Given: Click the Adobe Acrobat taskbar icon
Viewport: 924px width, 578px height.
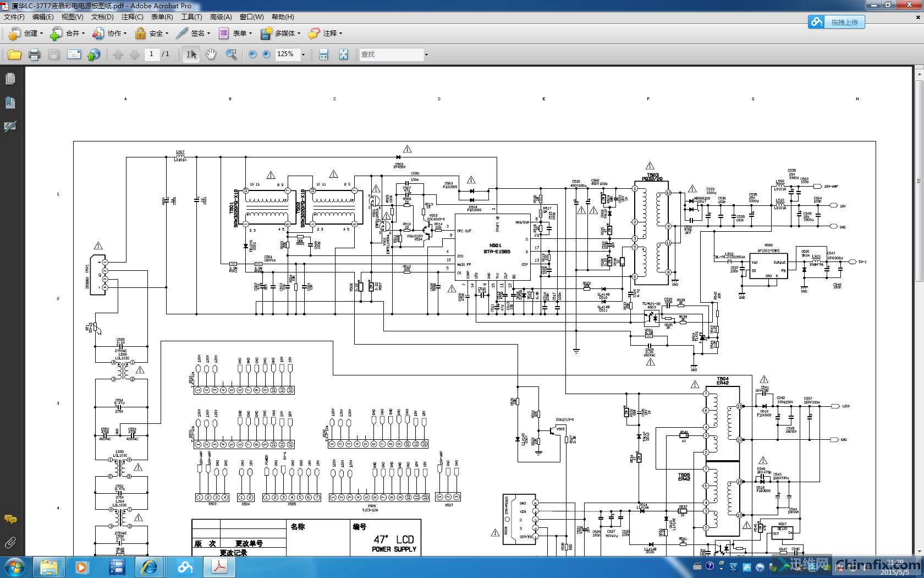Looking at the screenshot, I should pos(220,567).
